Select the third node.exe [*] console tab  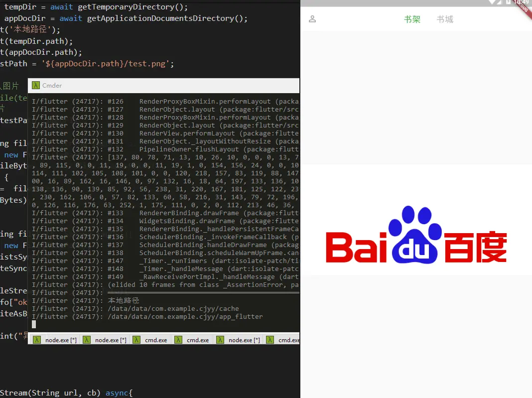[239, 340]
